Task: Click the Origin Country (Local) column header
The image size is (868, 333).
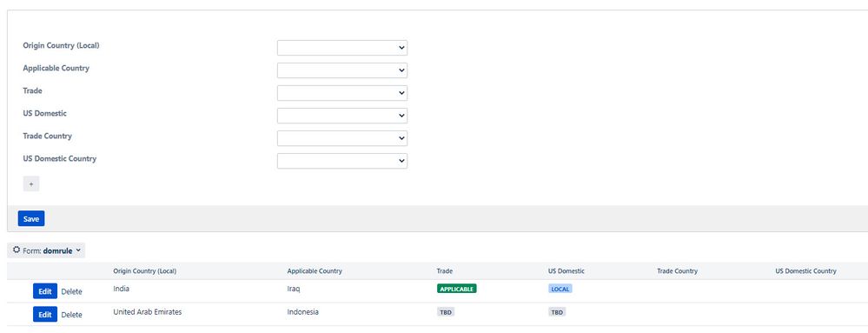Action: click(144, 271)
